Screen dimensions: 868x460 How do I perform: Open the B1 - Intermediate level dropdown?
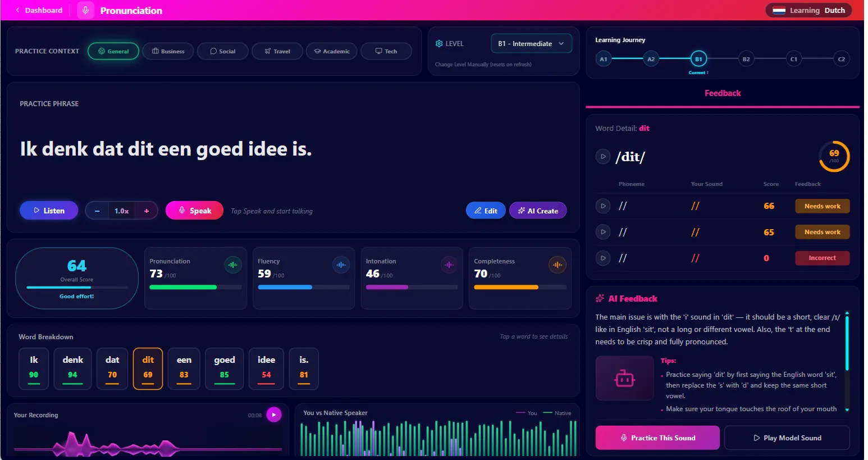pyautogui.click(x=531, y=43)
